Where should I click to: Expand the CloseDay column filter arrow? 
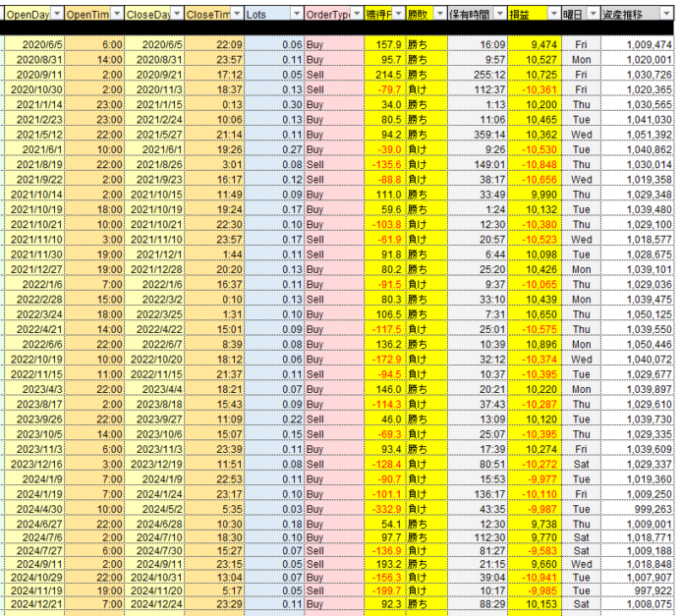pos(176,14)
